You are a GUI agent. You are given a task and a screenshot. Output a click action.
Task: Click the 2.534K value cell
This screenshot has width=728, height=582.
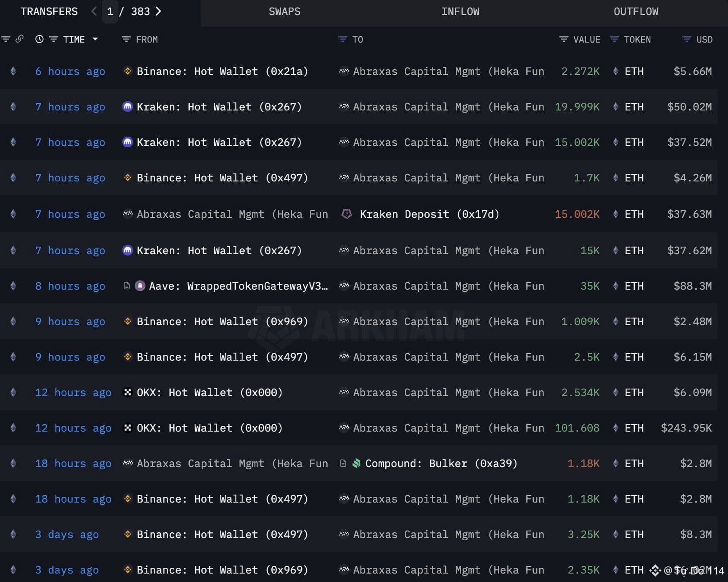tap(580, 393)
